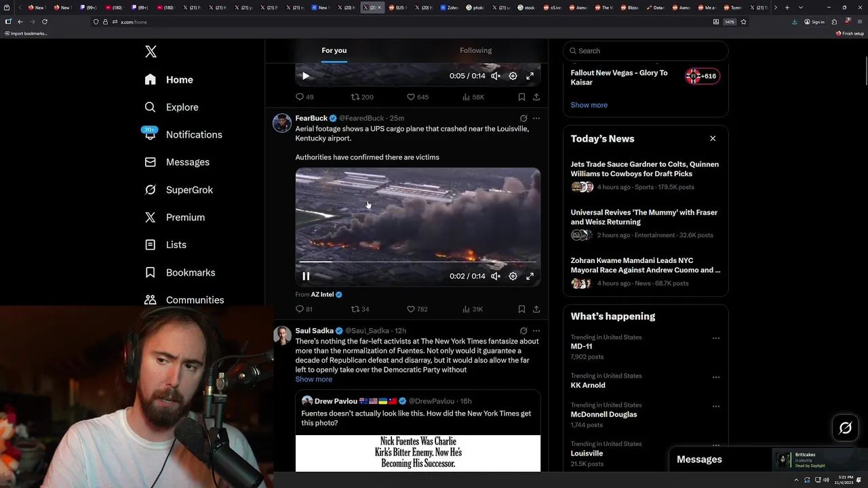The image size is (868, 488).
Task: Open more options for MD-11 trend
Action: click(715, 338)
